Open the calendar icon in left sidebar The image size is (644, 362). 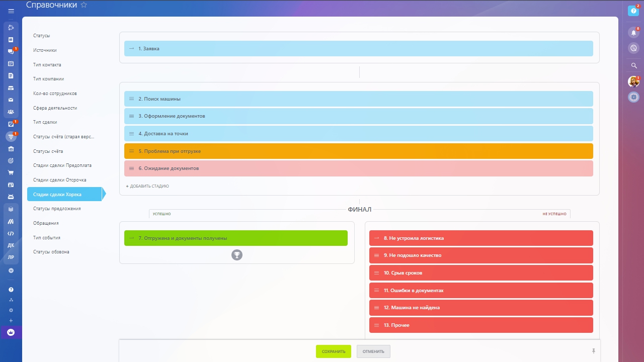click(11, 64)
